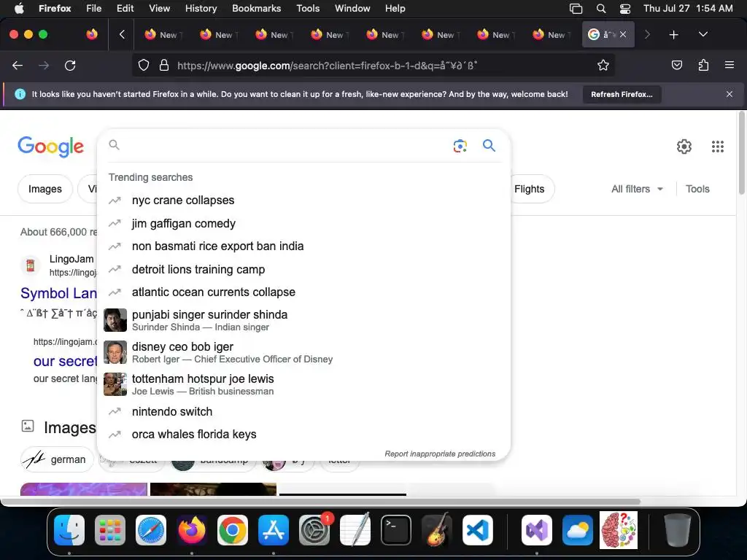The image size is (747, 560).
Task: Open the Edit menu
Action: pos(125,9)
